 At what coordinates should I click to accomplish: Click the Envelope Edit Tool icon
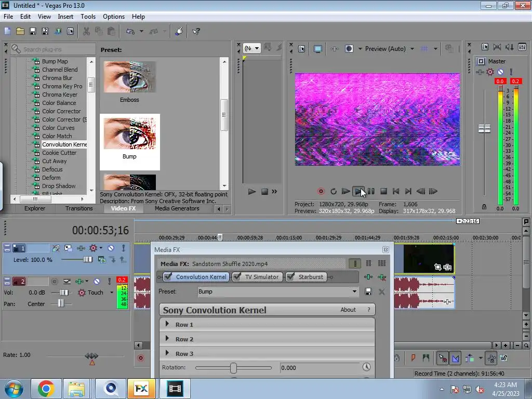click(x=456, y=358)
